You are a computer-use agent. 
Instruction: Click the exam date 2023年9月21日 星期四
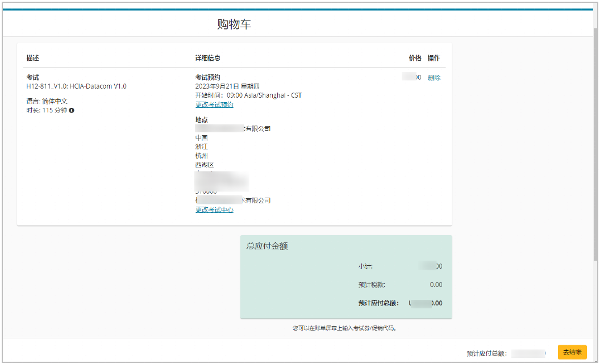(227, 86)
